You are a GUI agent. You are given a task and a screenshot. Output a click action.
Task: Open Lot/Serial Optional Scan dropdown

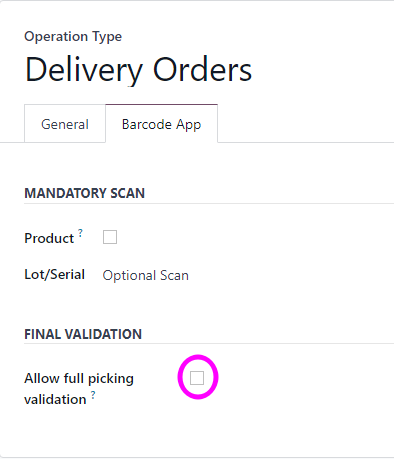click(146, 275)
